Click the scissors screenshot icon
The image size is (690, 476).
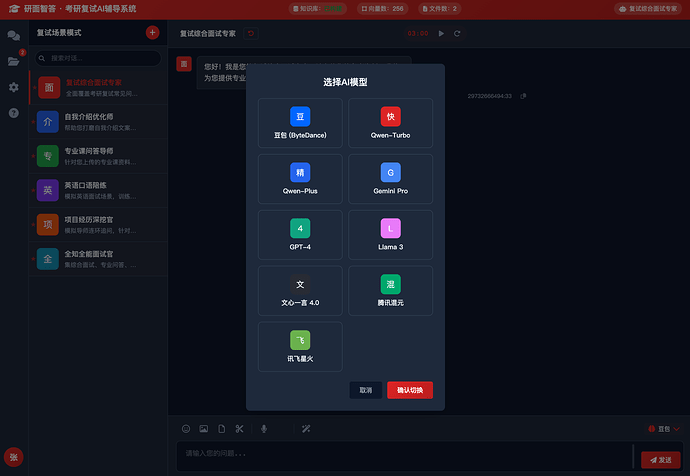tap(239, 428)
